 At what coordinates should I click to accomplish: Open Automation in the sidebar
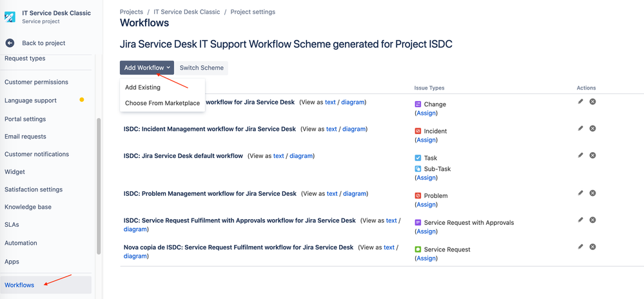(x=21, y=243)
